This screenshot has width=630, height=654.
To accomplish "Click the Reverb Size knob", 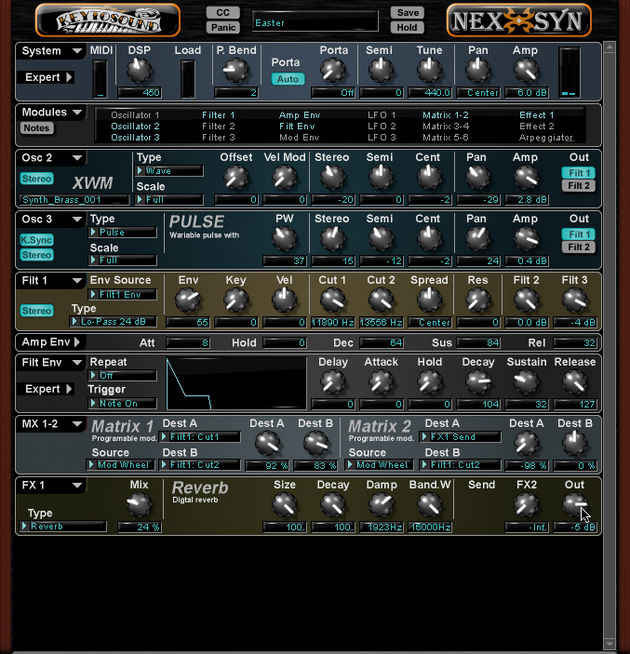I will (x=284, y=504).
